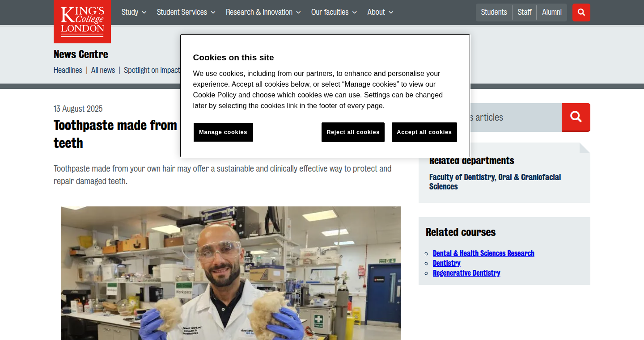Open the Our faculties menu label
Screen dimensions: 644x340
click(x=330, y=12)
